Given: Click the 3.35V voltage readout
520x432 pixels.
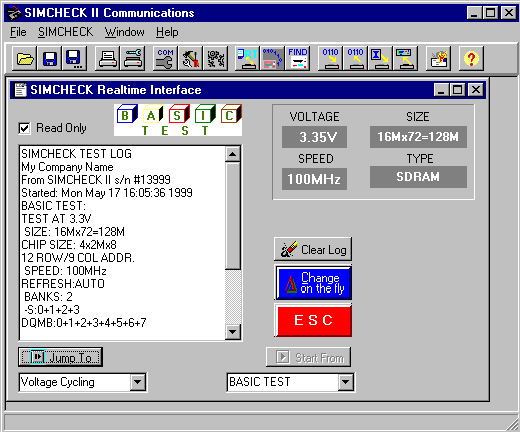Looking at the screenshot, I should pyautogui.click(x=314, y=137).
